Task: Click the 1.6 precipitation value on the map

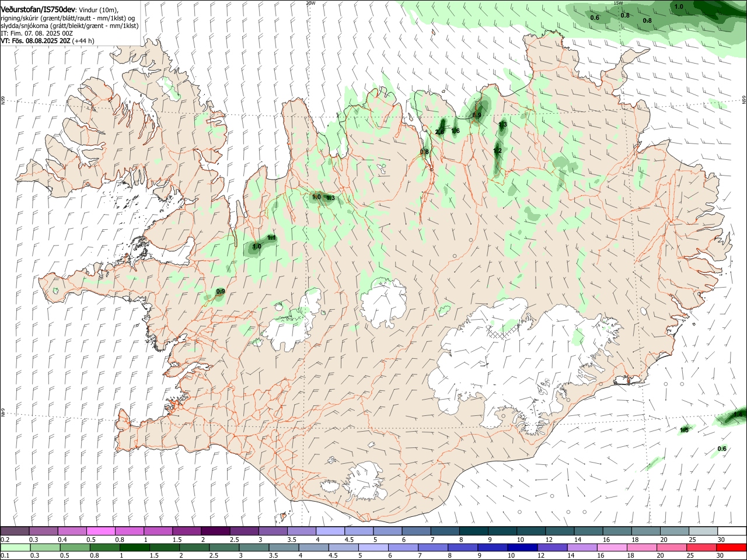Action: click(455, 131)
